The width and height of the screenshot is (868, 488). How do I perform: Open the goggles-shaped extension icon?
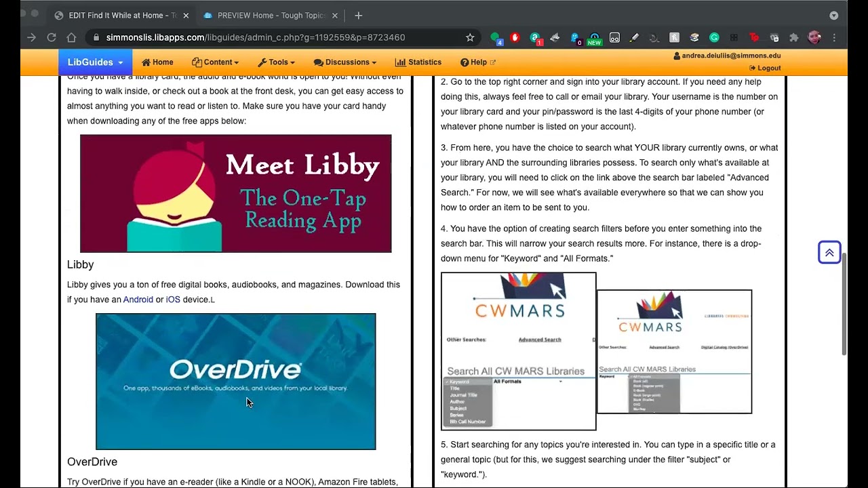click(x=614, y=38)
